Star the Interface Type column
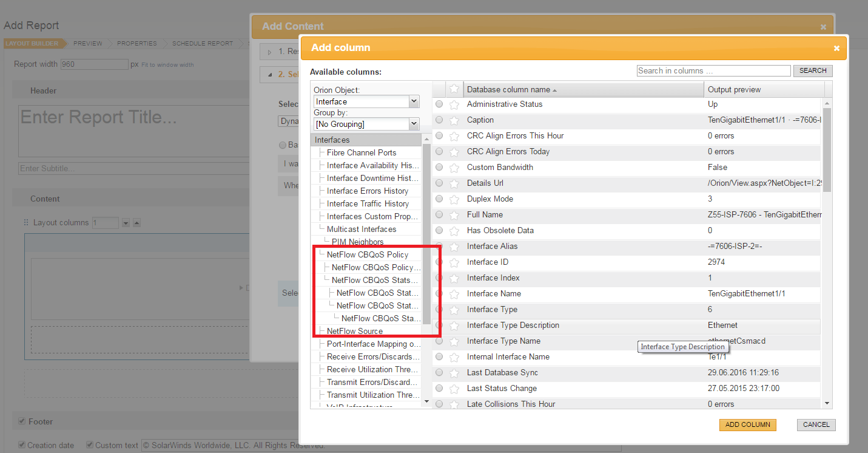The image size is (868, 453). coord(454,310)
